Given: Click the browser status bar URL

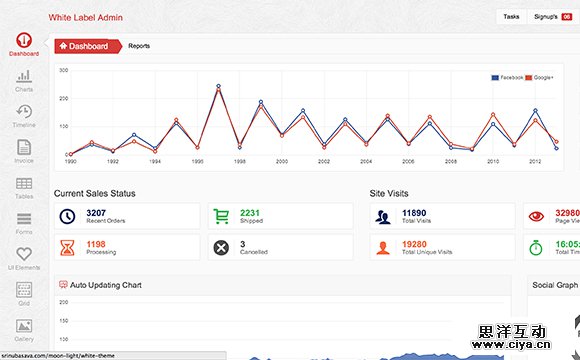Looking at the screenshot, I should (x=57, y=356).
